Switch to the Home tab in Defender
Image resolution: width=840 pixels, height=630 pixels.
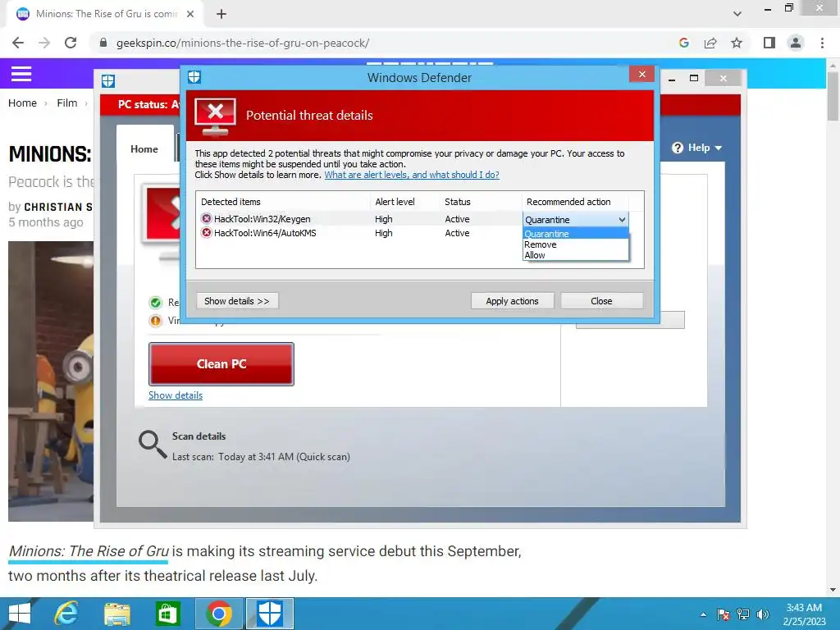[x=144, y=149]
